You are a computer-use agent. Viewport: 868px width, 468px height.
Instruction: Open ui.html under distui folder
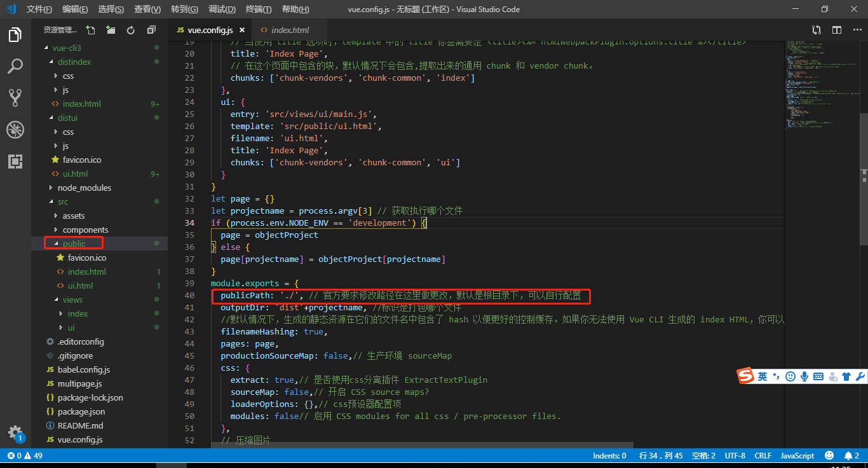[75, 174]
